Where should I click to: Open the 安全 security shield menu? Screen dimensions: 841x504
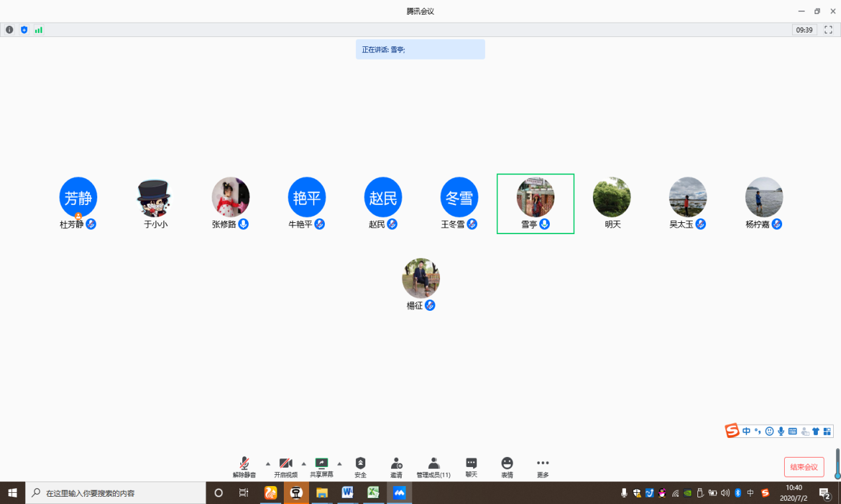point(360,467)
